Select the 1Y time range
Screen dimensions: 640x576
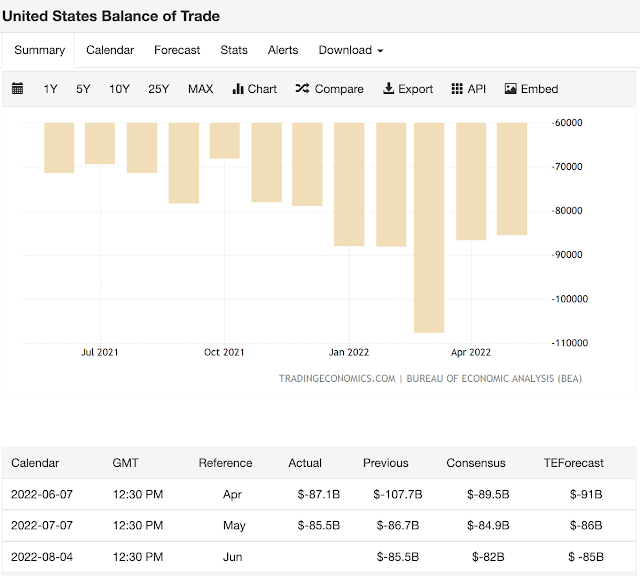coord(51,89)
